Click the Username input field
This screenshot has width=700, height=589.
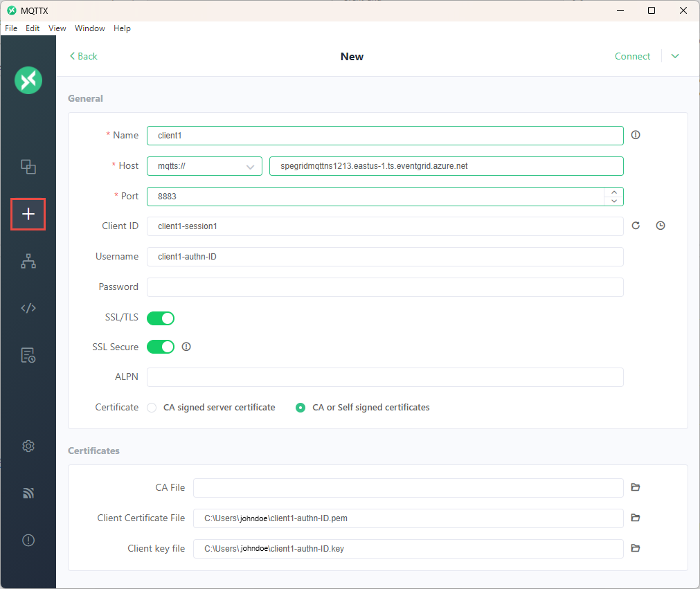tap(385, 257)
